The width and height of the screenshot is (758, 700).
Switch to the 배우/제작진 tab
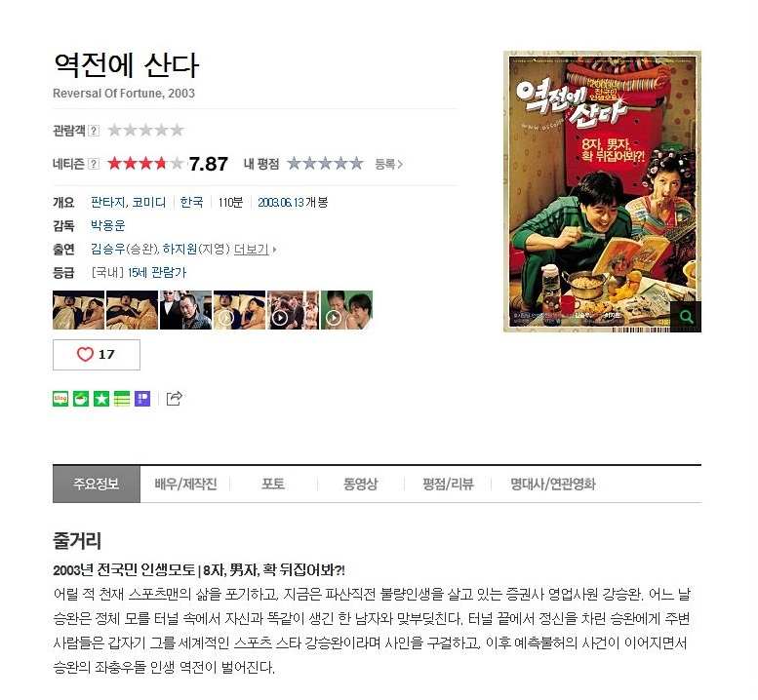pyautogui.click(x=185, y=485)
